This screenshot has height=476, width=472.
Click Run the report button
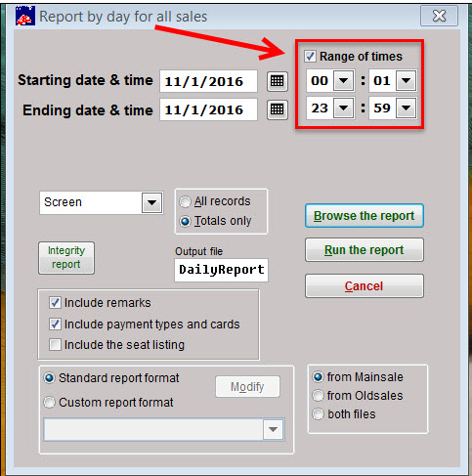pyautogui.click(x=365, y=250)
